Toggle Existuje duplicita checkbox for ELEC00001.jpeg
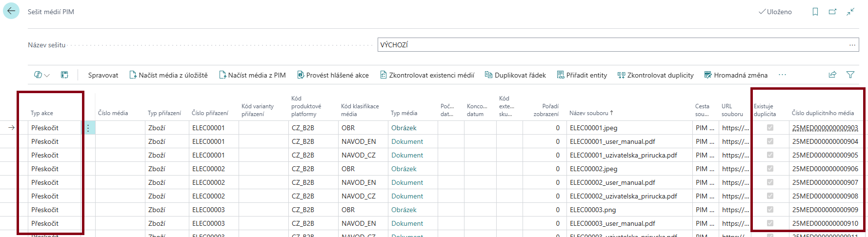The image size is (868, 237). click(x=770, y=128)
